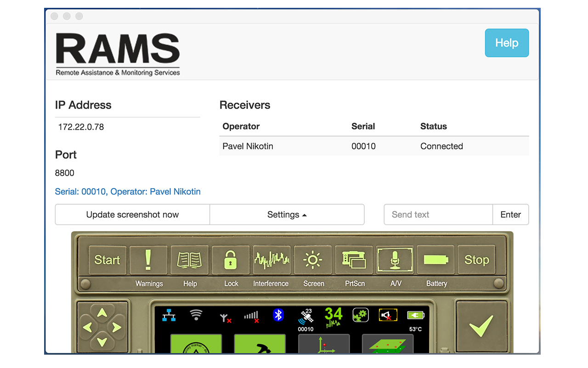Click the green 34 interference indicator
Image resolution: width=588 pixels, height=368 pixels.
[334, 317]
